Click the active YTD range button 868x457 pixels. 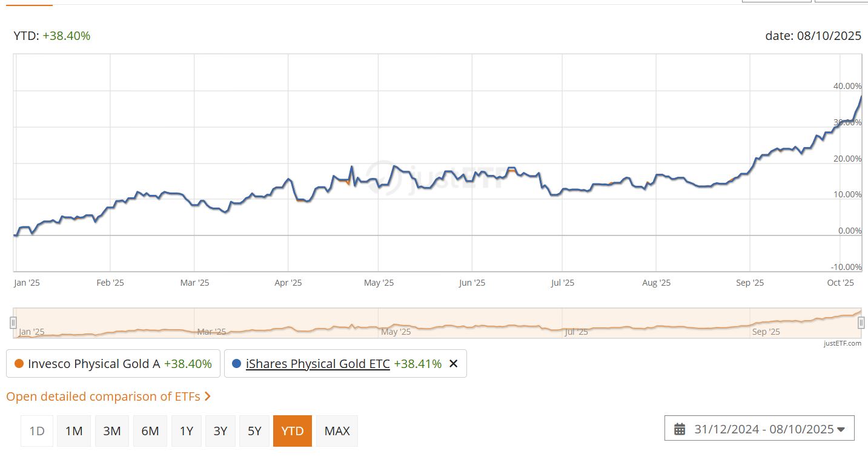pyautogui.click(x=293, y=431)
